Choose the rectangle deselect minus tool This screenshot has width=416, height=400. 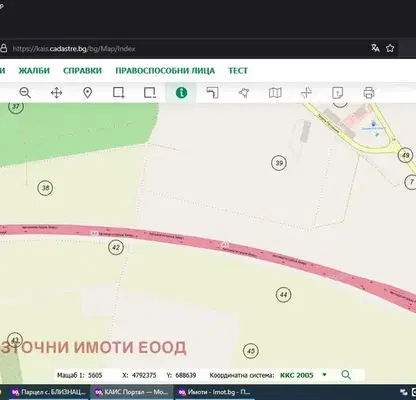tap(150, 93)
